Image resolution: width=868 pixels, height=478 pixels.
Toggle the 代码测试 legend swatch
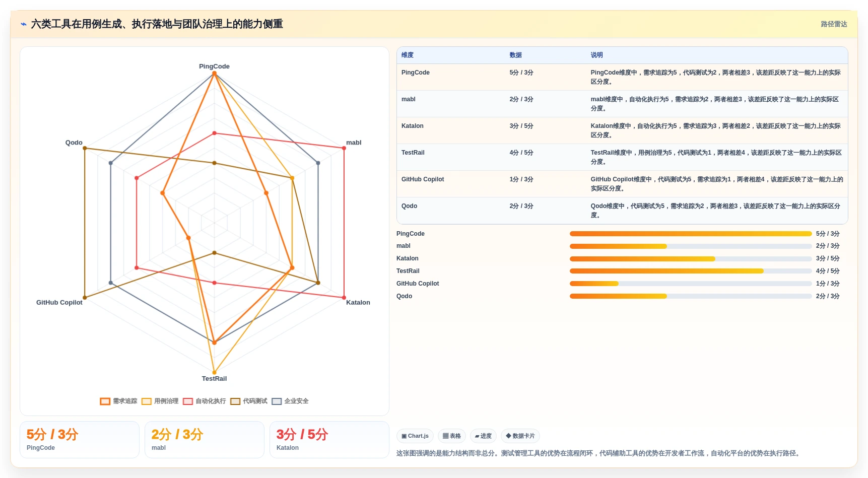[x=235, y=401]
